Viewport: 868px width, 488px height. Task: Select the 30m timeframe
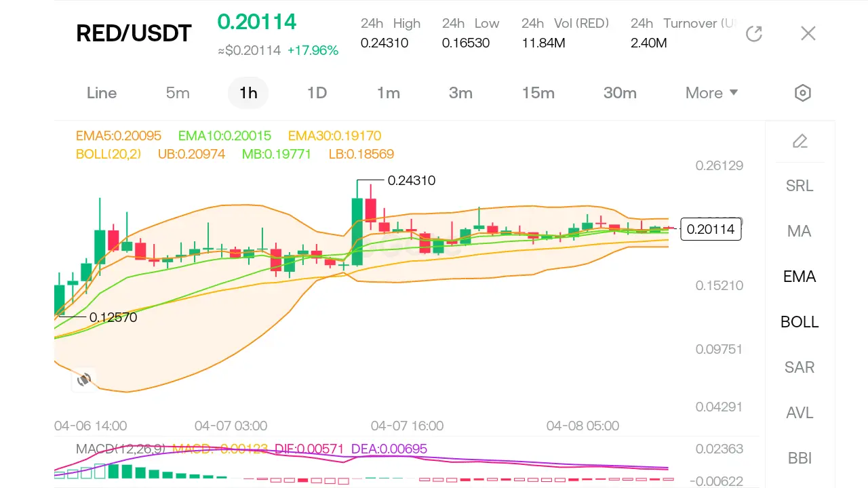point(620,93)
